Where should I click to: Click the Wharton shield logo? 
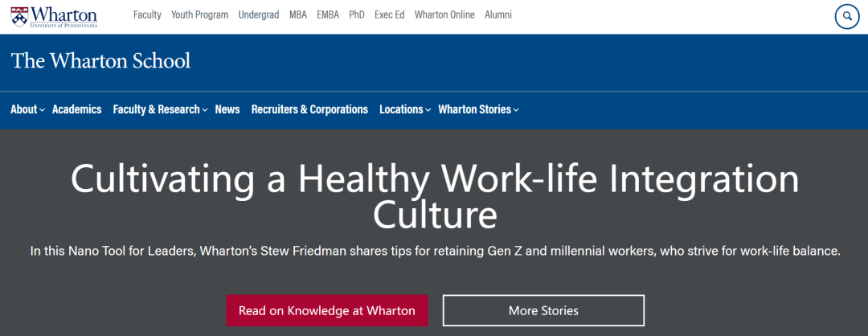tap(18, 16)
